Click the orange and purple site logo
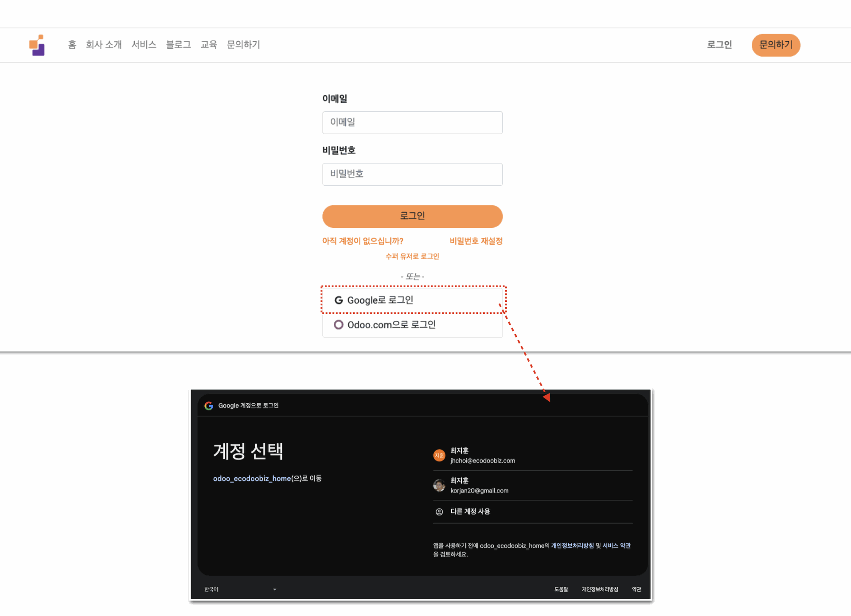Viewport: 851px width, 616px height. 37,45
